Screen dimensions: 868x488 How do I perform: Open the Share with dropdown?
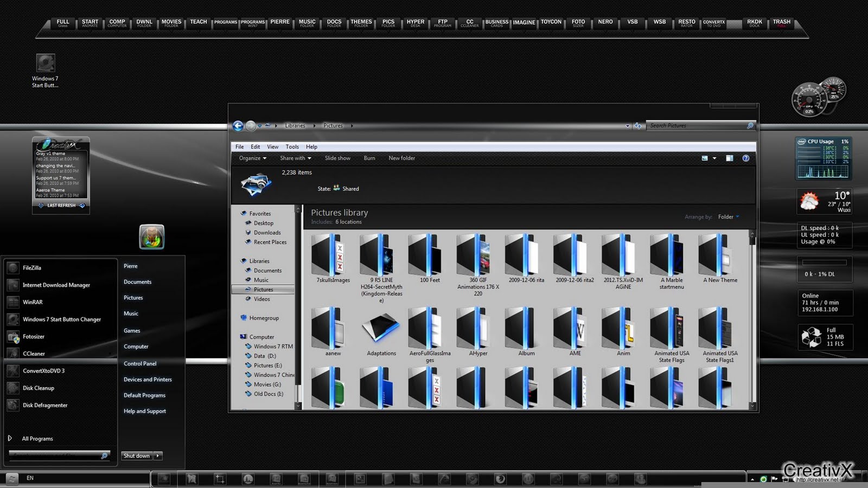click(x=296, y=158)
